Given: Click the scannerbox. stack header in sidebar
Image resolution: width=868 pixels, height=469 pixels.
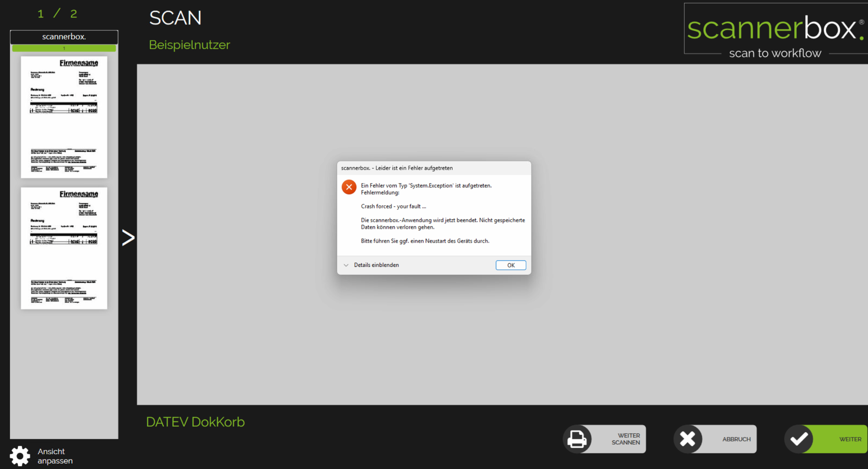Looking at the screenshot, I should tap(64, 37).
